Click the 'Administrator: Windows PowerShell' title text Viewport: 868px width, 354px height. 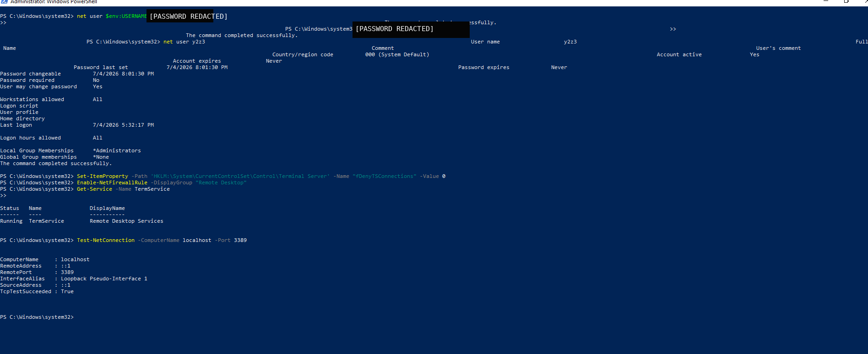[54, 2]
